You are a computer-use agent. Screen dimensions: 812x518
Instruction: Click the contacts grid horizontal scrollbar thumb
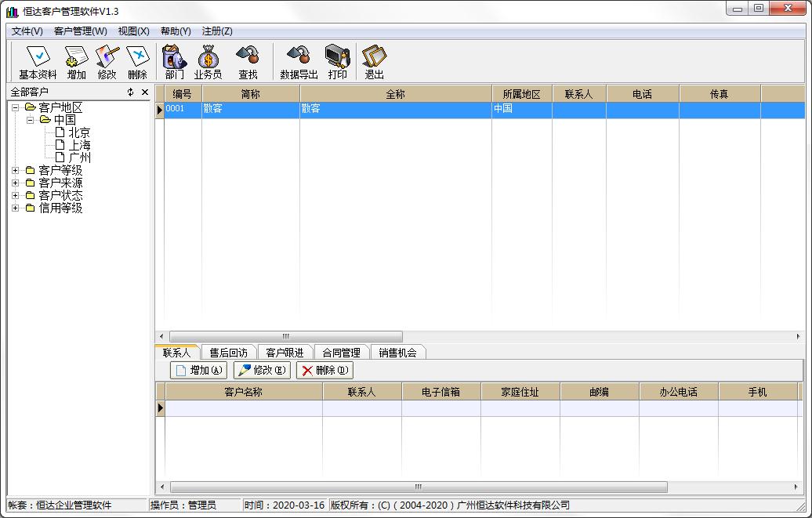(419, 487)
